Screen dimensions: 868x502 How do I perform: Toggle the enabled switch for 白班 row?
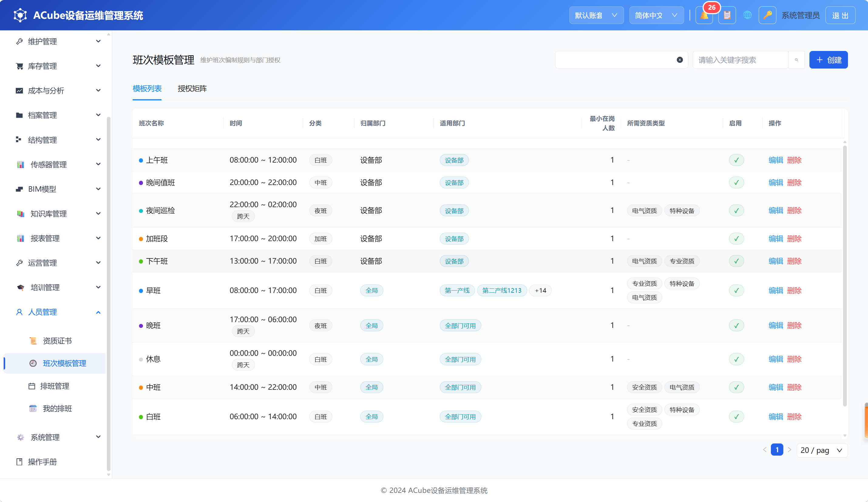pos(736,416)
